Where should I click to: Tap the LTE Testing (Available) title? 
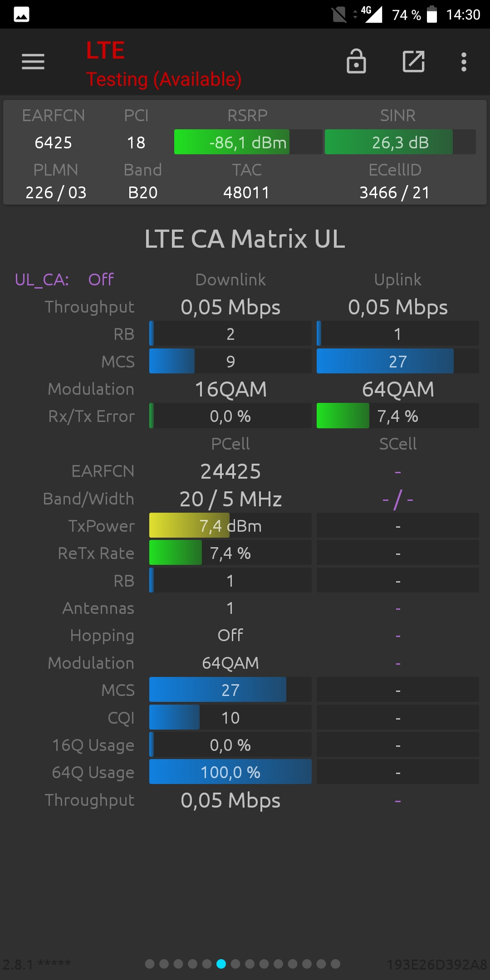click(164, 64)
